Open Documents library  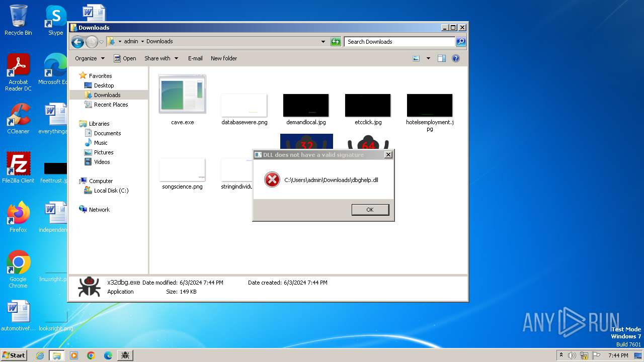pyautogui.click(x=107, y=133)
